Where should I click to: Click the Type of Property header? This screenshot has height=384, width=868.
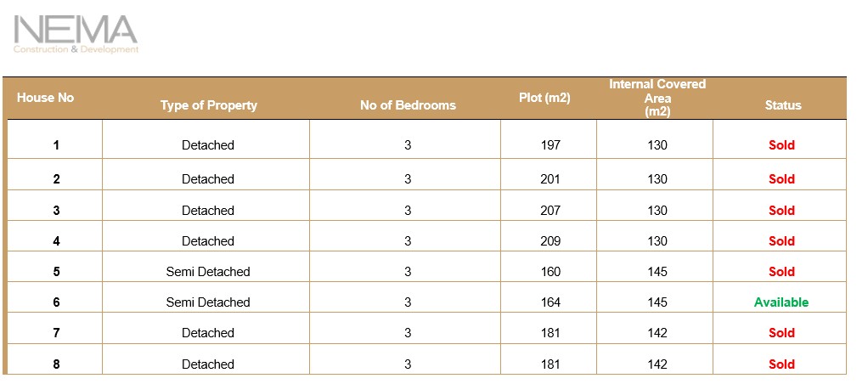click(208, 105)
